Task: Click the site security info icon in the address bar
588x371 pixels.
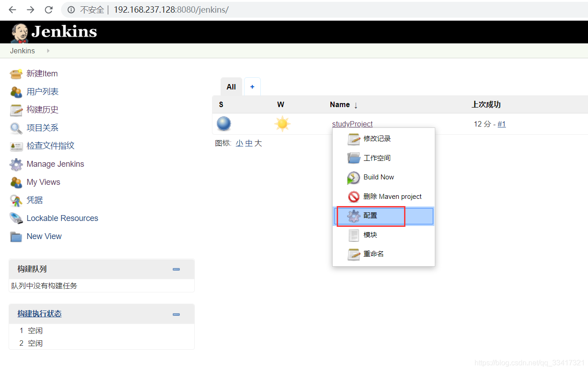Action: pyautogui.click(x=71, y=9)
